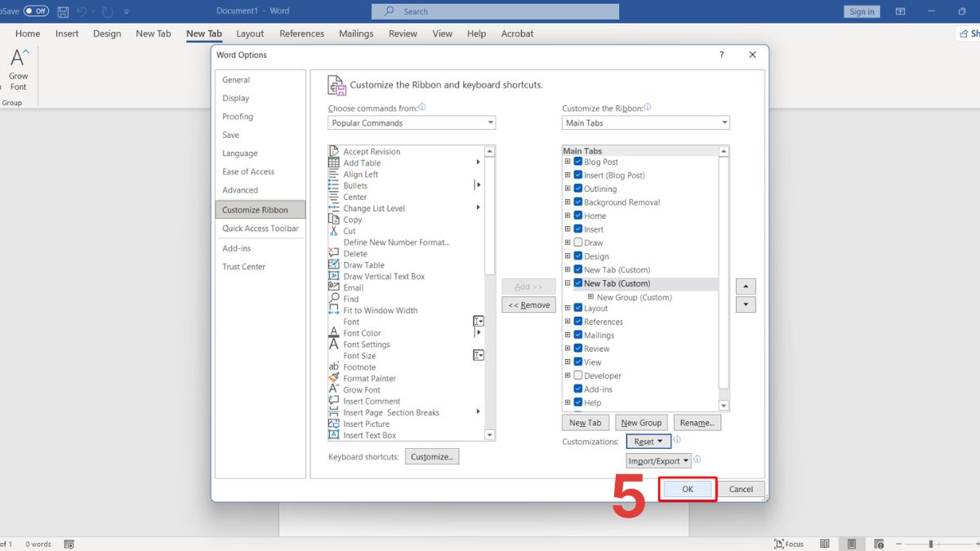The width and height of the screenshot is (980, 551).
Task: Toggle the AutoSave switch off/on
Action: [x=36, y=11]
